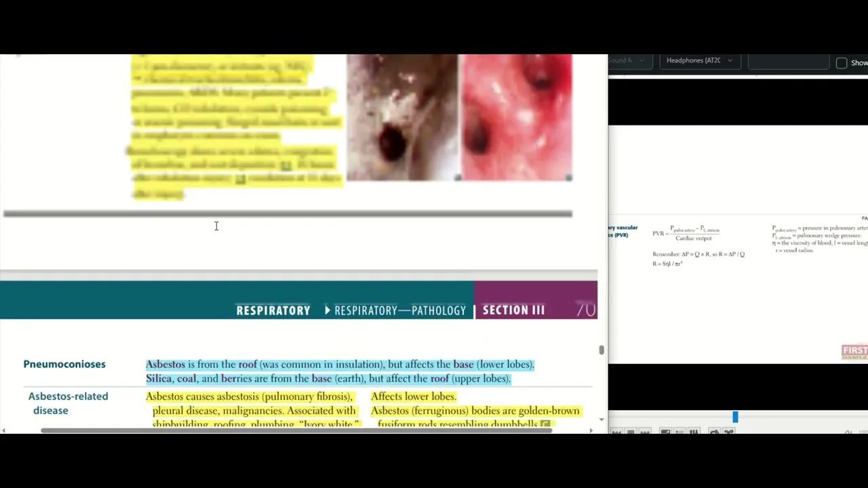Click the left arrow of the horizontal scrollbar
The image size is (868, 488).
pyautogui.click(x=5, y=430)
